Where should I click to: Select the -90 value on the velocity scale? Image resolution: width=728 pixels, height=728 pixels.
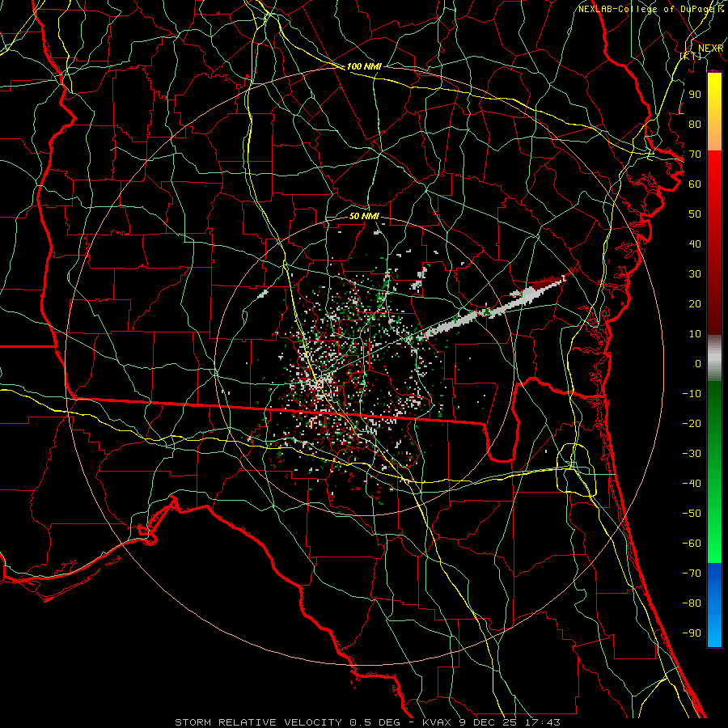pos(692,633)
